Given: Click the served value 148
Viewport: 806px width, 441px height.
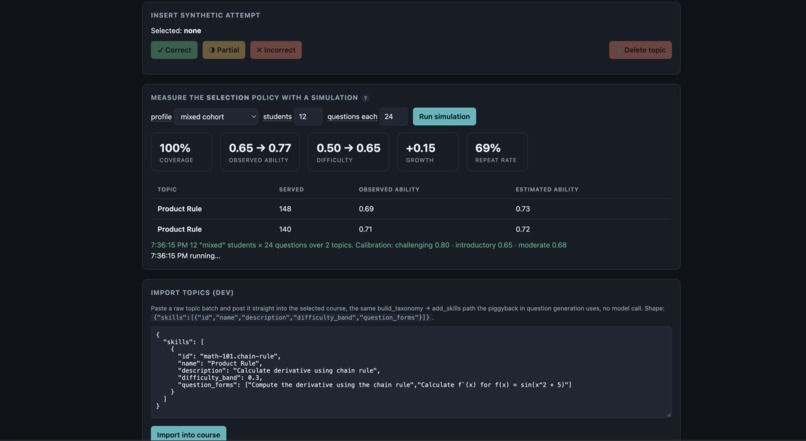Looking at the screenshot, I should [285, 209].
